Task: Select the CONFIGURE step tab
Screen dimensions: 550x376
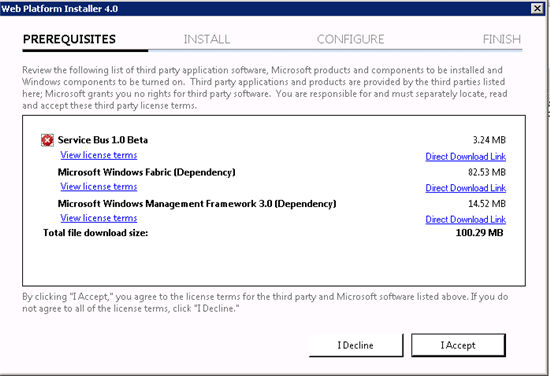Action: (x=350, y=39)
